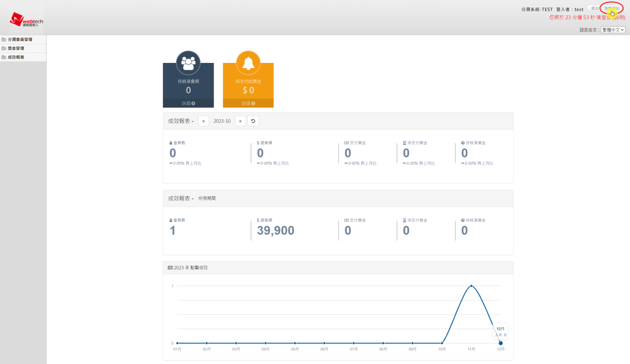This screenshot has height=364, width=630.
Task: Reset the report month with refresh icon
Action: tap(253, 121)
